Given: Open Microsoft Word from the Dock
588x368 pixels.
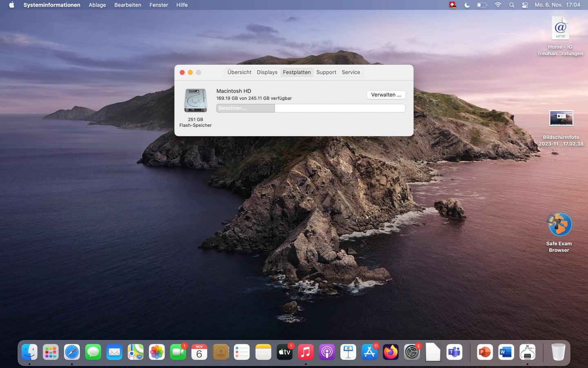Looking at the screenshot, I should coord(506,352).
